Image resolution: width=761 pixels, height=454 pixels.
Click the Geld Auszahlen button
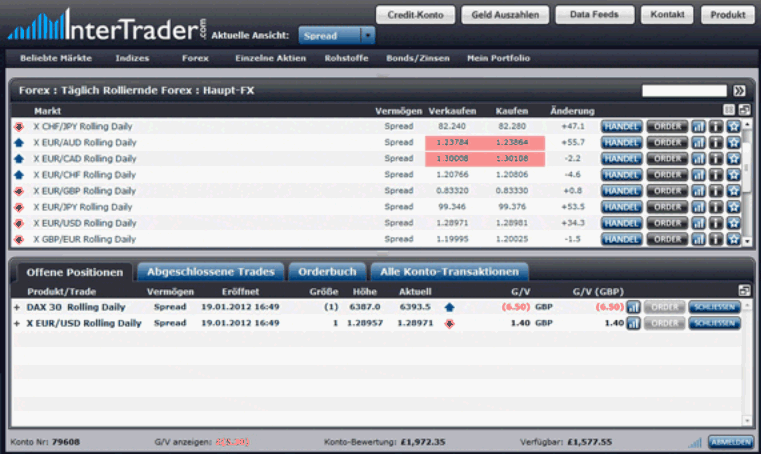[505, 15]
